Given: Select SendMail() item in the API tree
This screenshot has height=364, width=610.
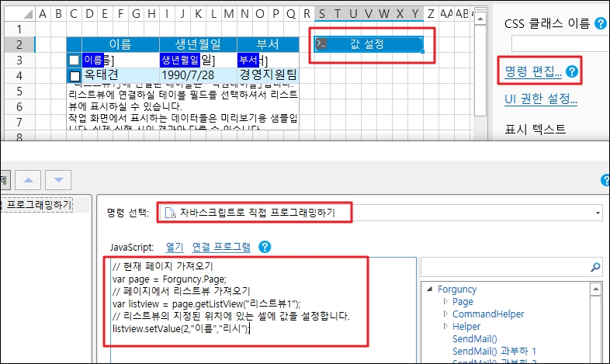Looking at the screenshot, I should coord(473,339).
